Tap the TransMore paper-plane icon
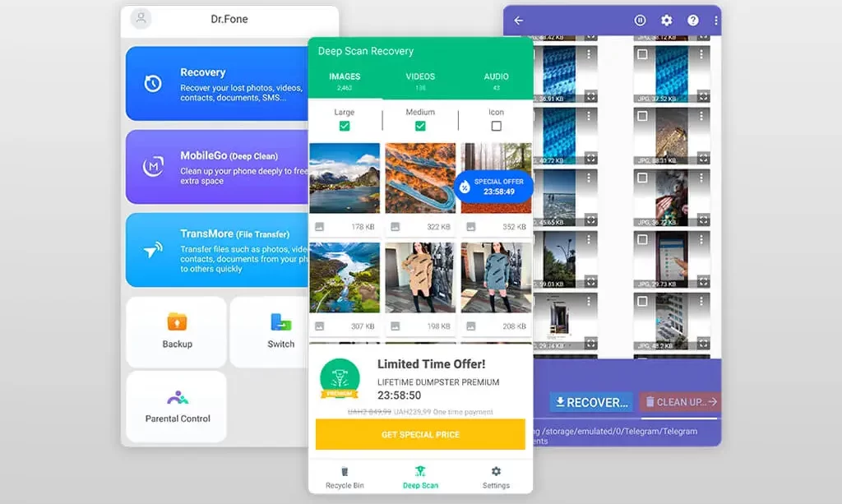The width and height of the screenshot is (842, 504). (x=153, y=250)
